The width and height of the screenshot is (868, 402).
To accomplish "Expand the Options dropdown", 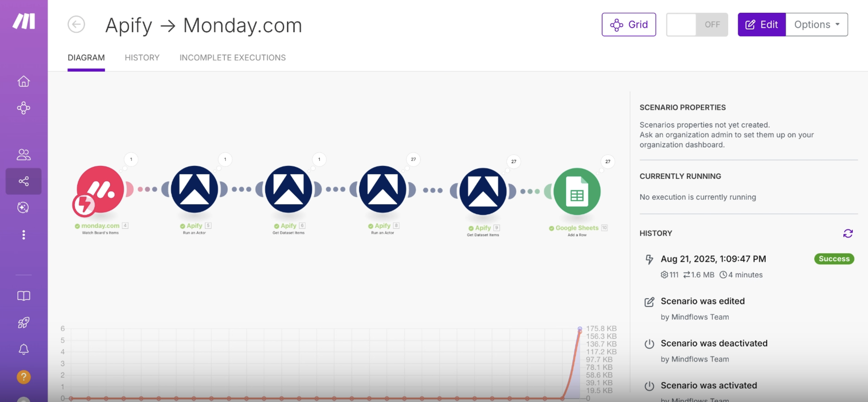I will 816,25.
